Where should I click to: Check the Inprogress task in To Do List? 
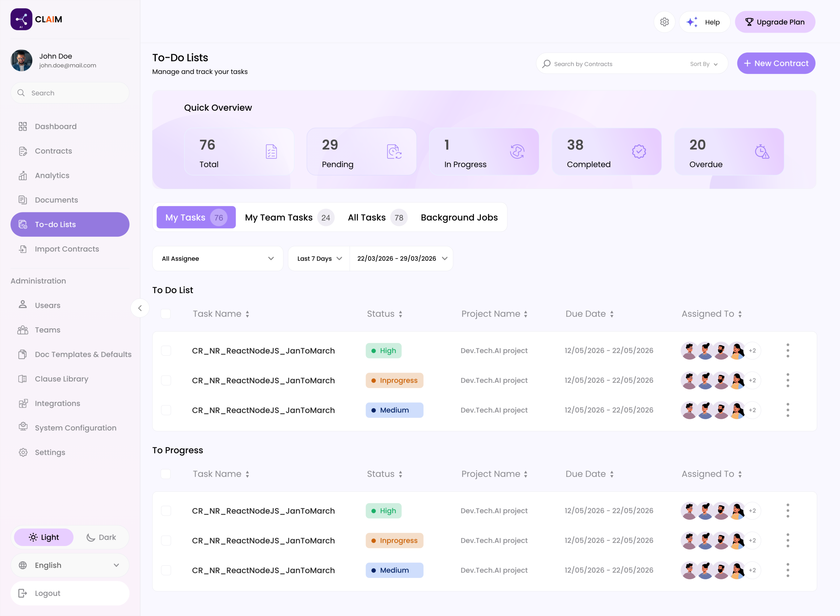166,380
